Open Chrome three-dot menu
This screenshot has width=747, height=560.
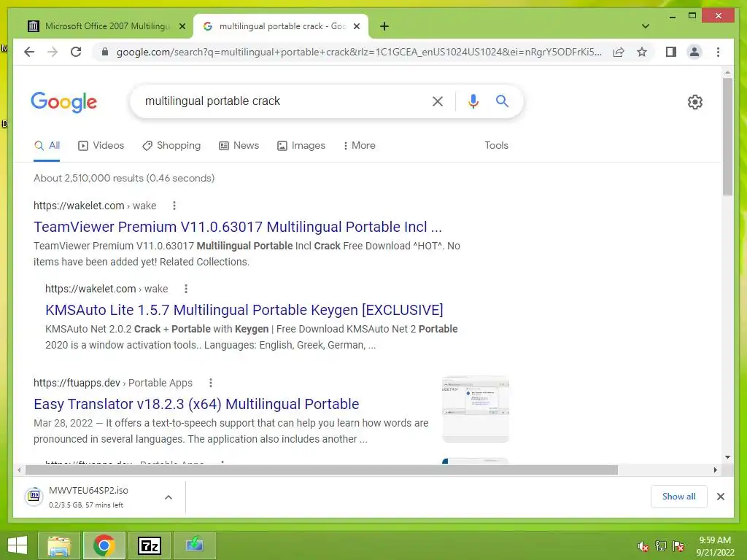click(x=718, y=52)
